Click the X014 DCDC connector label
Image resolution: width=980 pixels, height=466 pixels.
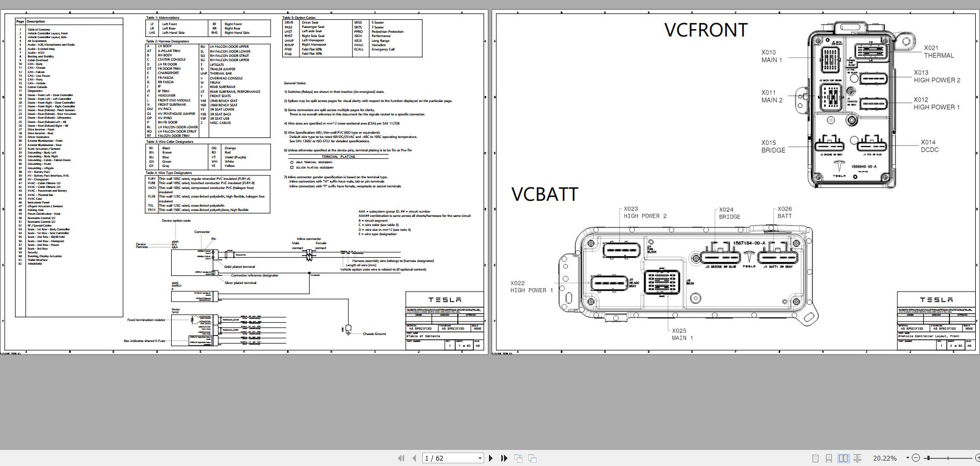click(930, 146)
